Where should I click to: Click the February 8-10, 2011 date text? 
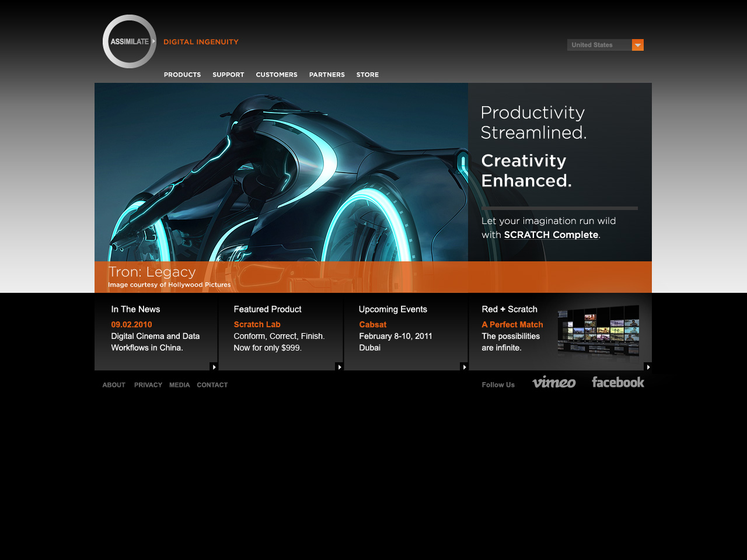pos(396,336)
